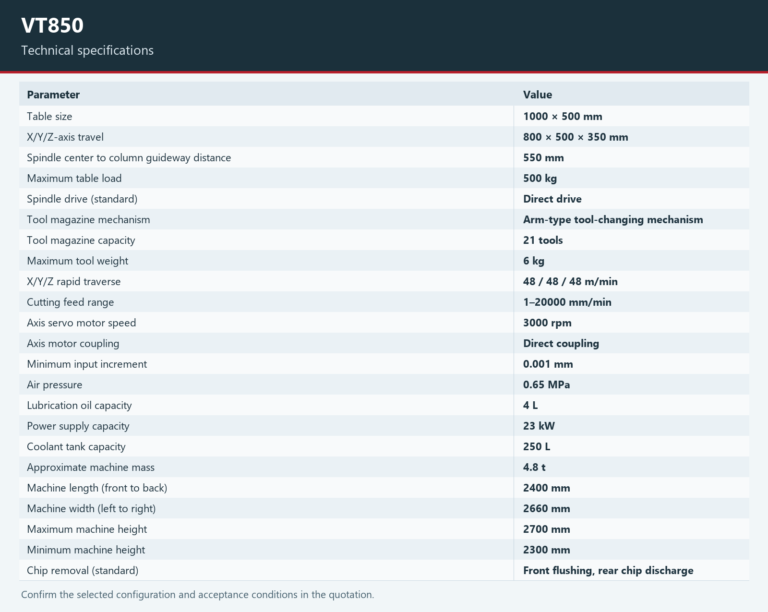Select Spindle center to column guideway distance

click(x=129, y=158)
